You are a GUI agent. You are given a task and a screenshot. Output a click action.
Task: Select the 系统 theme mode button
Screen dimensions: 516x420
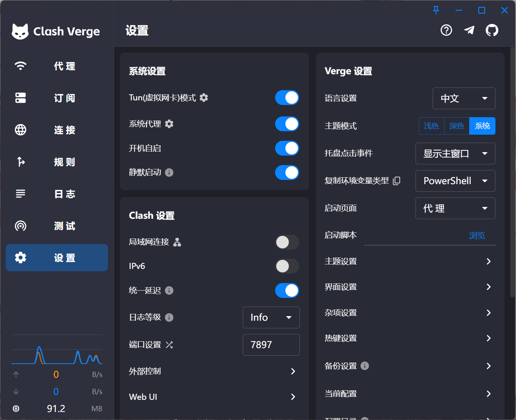tap(482, 126)
